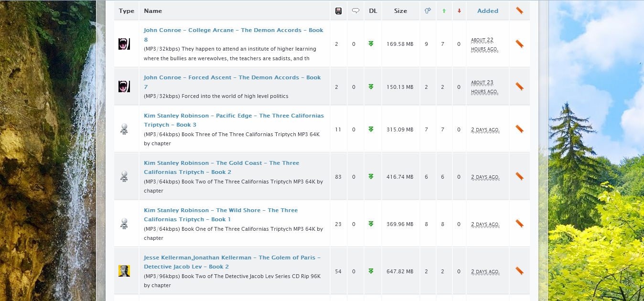This screenshot has width=644, height=301.
Task: Click '2 days ago' in Pacific Edge row
Action: 485,129
